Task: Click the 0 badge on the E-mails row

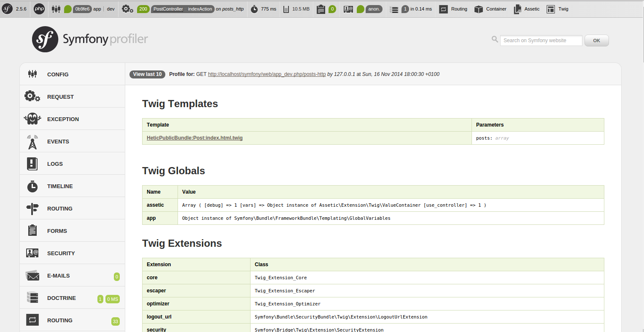Action: click(x=117, y=277)
